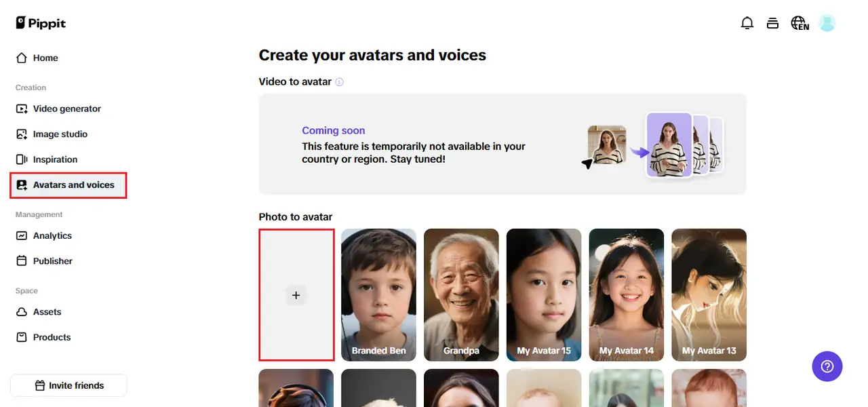The height and width of the screenshot is (407, 868).
Task: Open the Publisher section
Action: click(52, 261)
